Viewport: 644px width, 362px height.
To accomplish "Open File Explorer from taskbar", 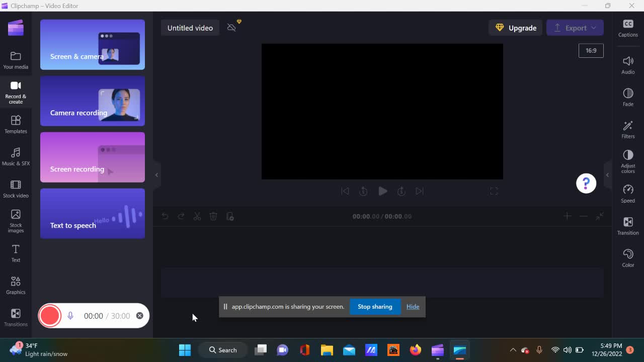I will click(x=327, y=350).
